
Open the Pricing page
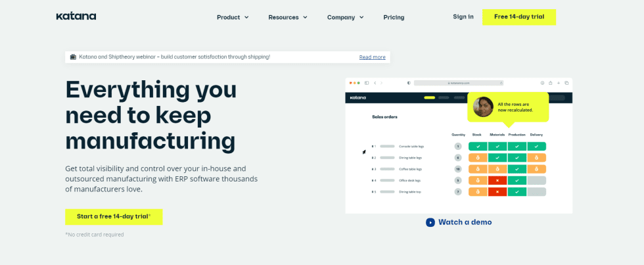[394, 17]
